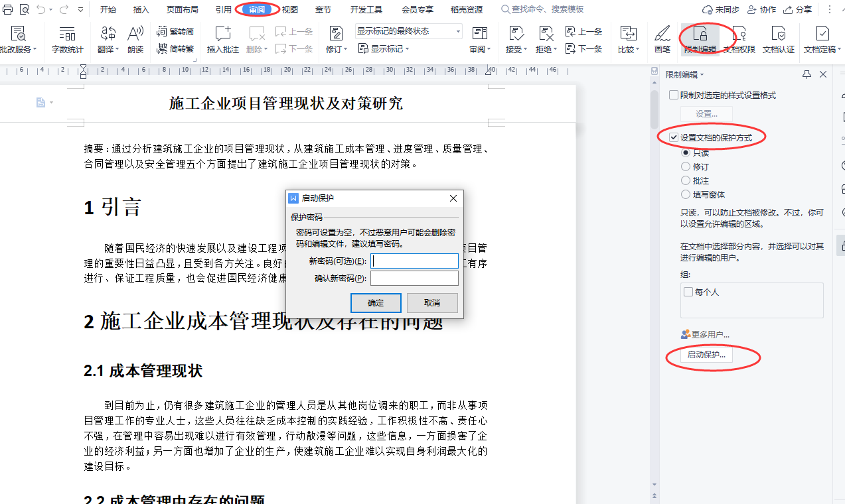Click the 插入批注 insert comment icon

222,34
